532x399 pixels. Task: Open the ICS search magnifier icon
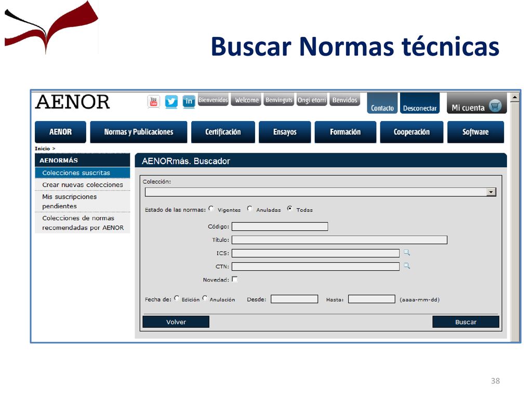[407, 253]
